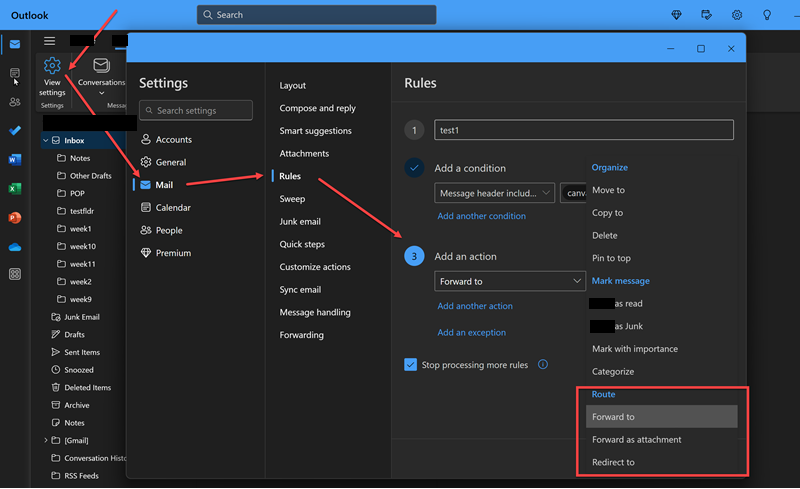
Task: Click Add another condition link
Action: (x=481, y=216)
